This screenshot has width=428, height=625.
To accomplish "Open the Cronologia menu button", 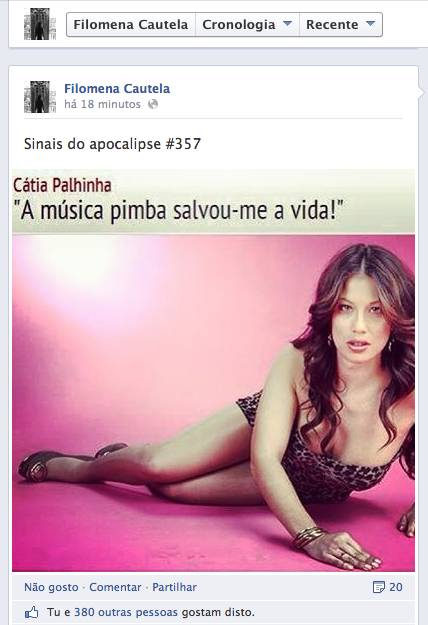I will pyautogui.click(x=247, y=24).
